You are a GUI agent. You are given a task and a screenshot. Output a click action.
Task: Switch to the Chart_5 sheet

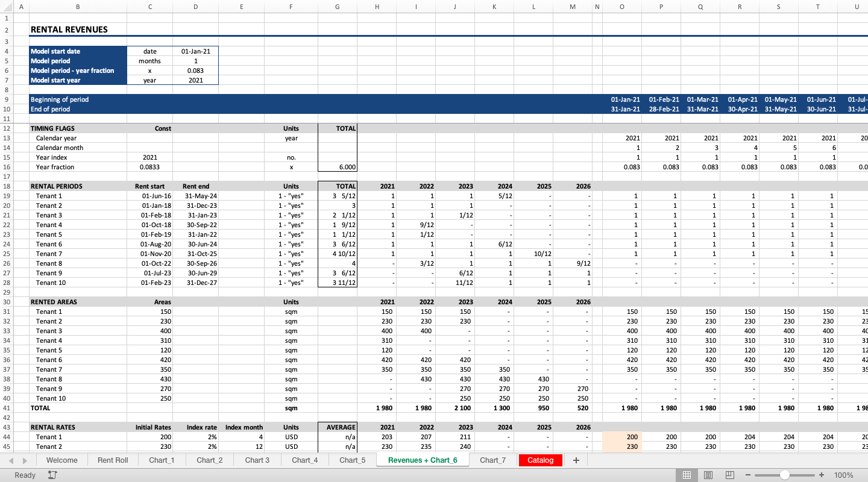pyautogui.click(x=353, y=460)
